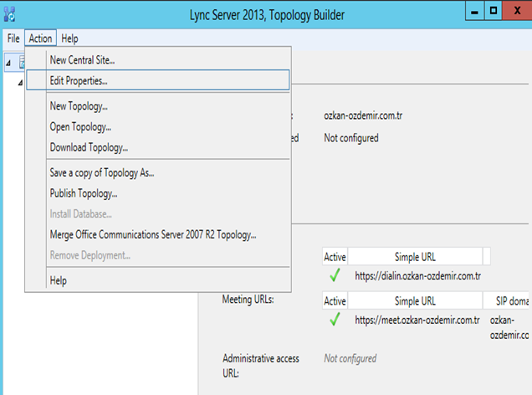Click italic 'Not configured' administrative URL value

tap(350, 358)
